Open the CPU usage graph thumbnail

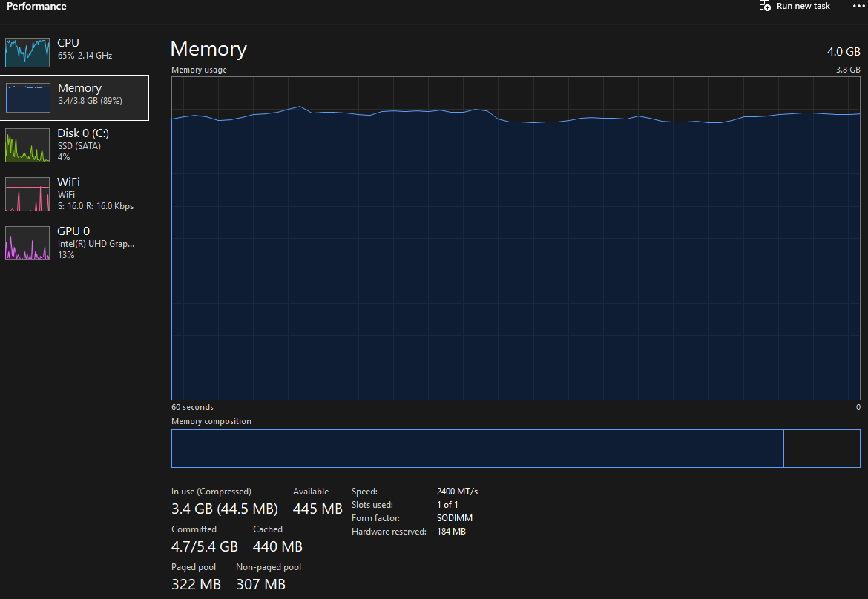pos(27,53)
